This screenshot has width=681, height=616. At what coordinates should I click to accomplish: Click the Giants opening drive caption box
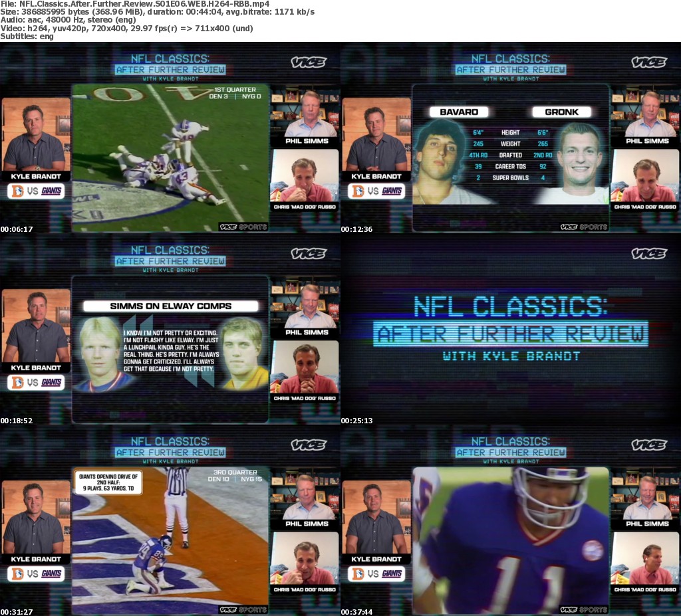108,481
